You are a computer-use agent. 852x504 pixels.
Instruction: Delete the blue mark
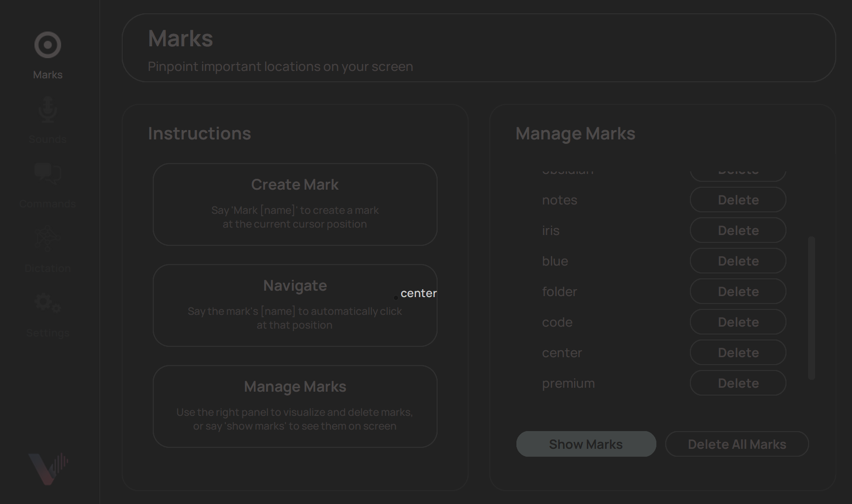click(738, 261)
